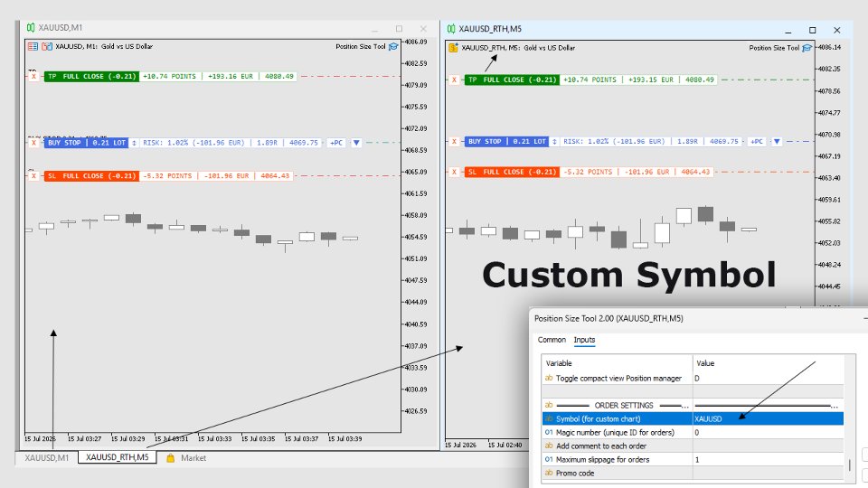Image resolution: width=868 pixels, height=488 pixels.
Task: Click +PC button in XAUUSD_RTH,M5 chart
Action: [x=757, y=142]
